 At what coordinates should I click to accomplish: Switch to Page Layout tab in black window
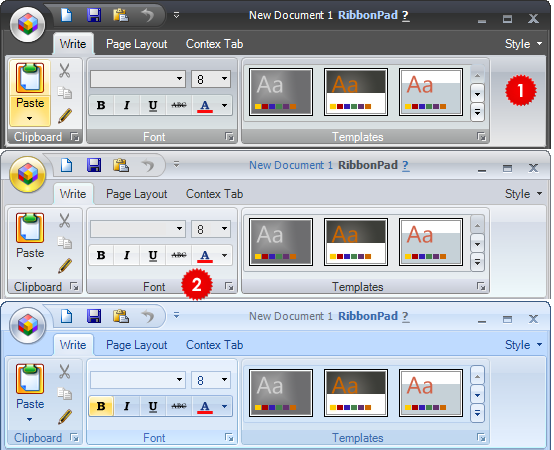137,44
